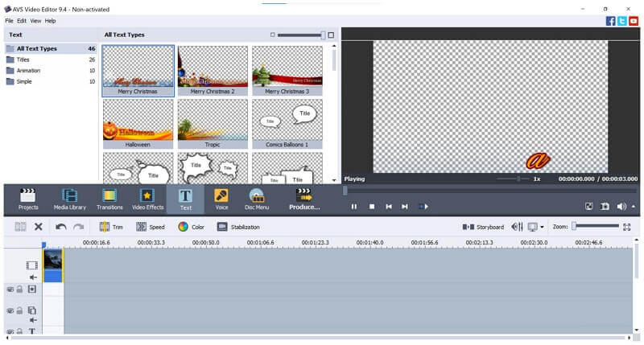Screen dimensions: 644x345
Task: Open the audio mixer icon
Action: 517,227
